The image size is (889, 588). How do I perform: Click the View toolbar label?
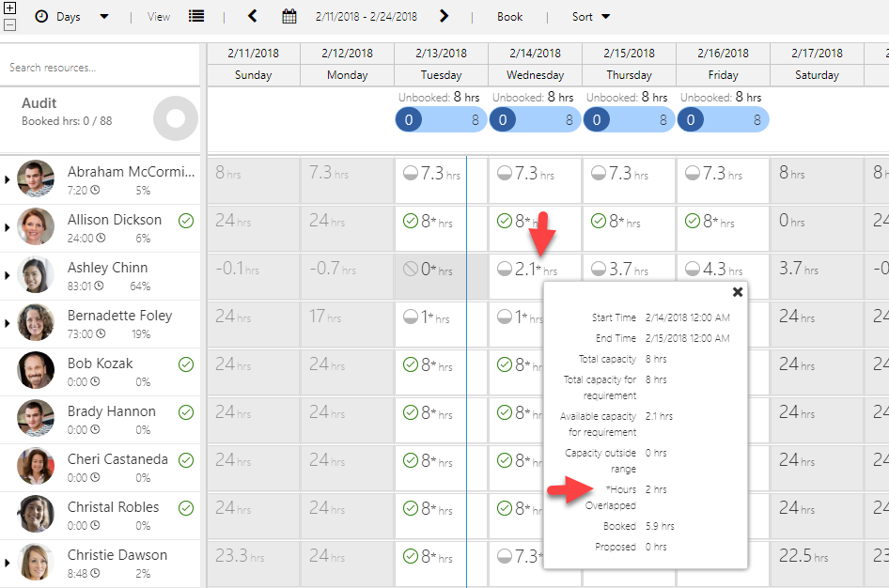pos(159,17)
